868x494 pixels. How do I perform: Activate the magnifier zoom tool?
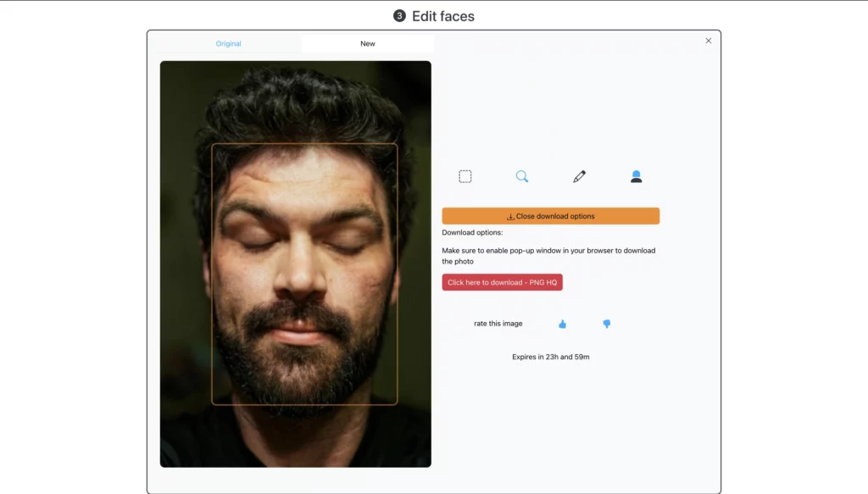522,175
